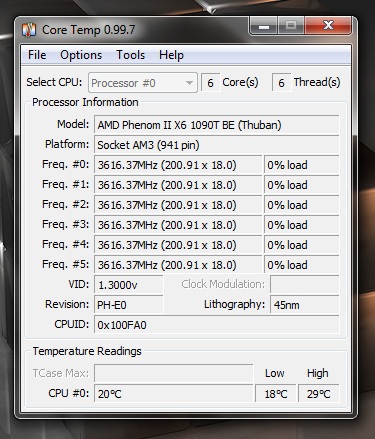375x439 pixels.
Task: Maximize the Core Temp window
Action: point(291,26)
